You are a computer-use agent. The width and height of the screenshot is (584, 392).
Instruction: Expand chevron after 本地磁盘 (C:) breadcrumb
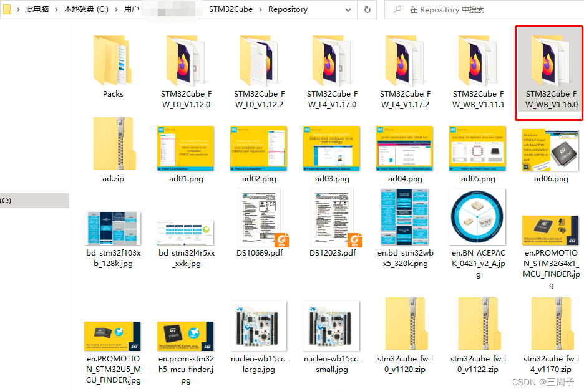click(x=116, y=10)
